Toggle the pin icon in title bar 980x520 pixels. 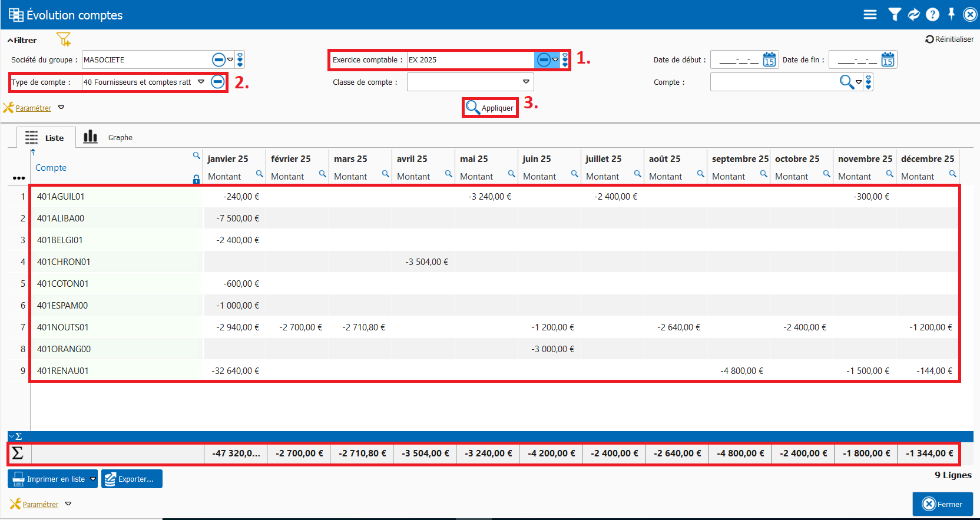click(951, 14)
